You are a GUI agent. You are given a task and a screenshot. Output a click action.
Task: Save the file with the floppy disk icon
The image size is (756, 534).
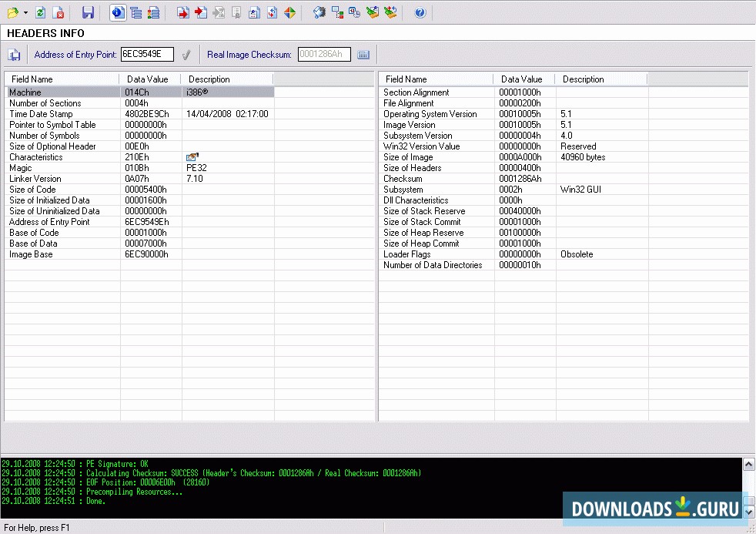88,12
